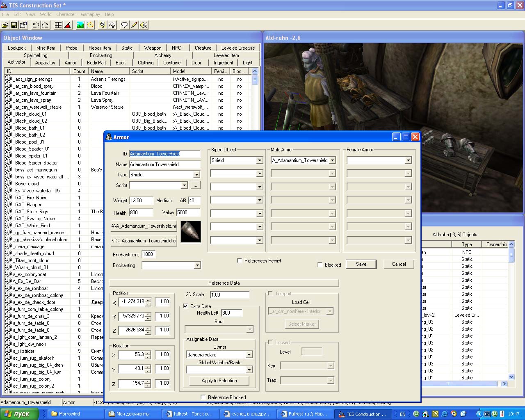Open the File menu
The image size is (525, 420).
(x=5, y=14)
